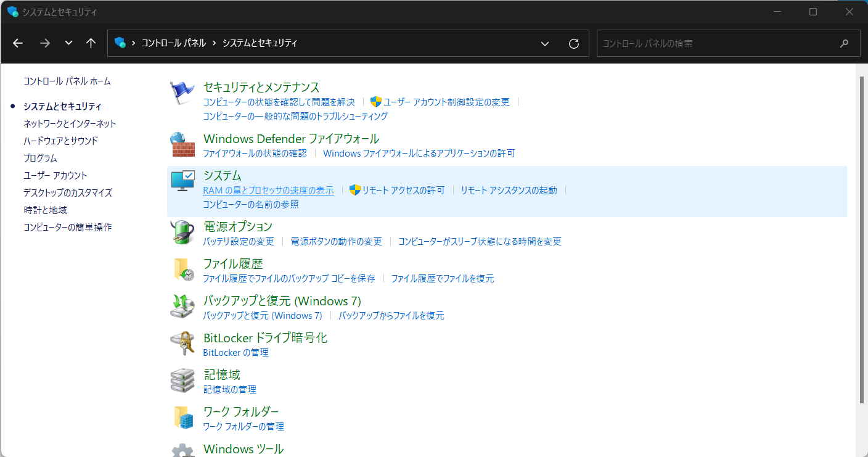This screenshot has height=457, width=868.
Task: Select ネットワークとインターネット in sidebar
Action: (70, 123)
